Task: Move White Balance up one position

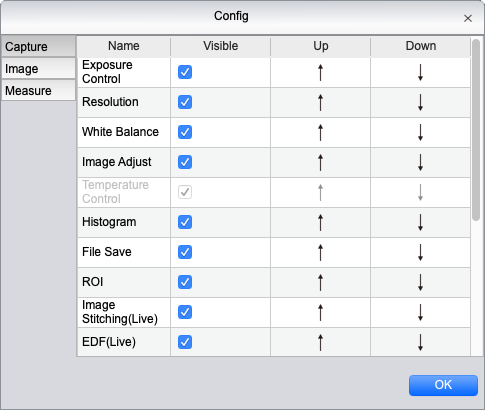Action: tap(320, 132)
